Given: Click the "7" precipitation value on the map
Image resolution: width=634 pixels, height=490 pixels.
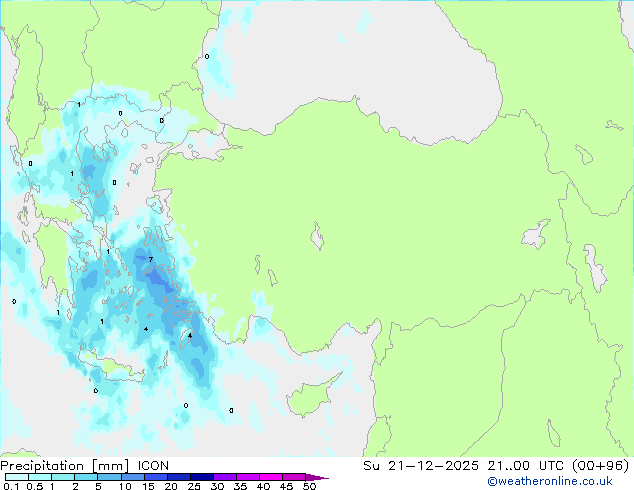Looking at the screenshot, I should click(151, 260).
